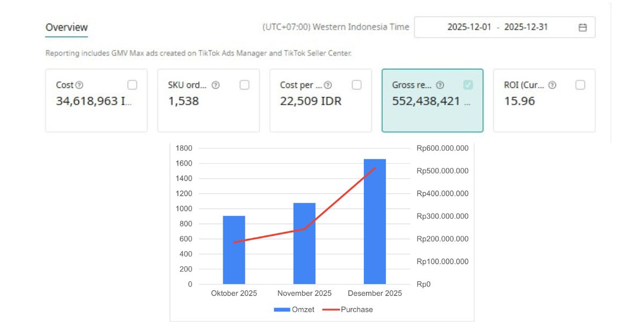
Task: Click the end date 2025-12-31
Action: click(x=526, y=27)
